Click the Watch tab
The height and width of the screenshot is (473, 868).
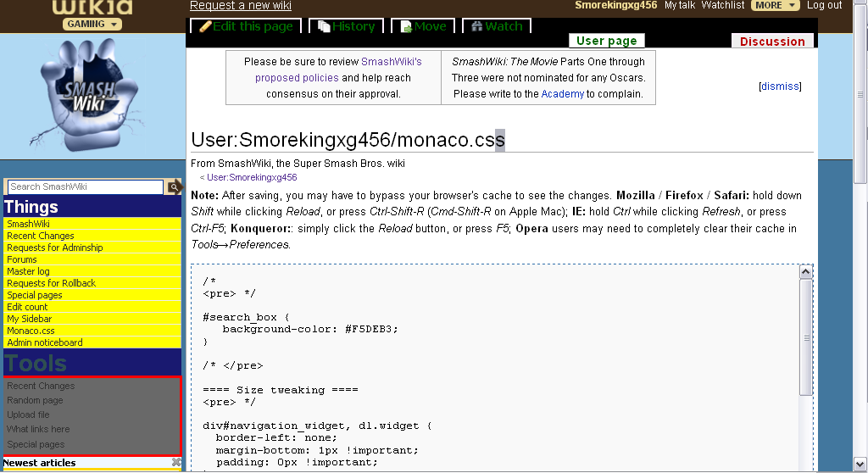497,26
